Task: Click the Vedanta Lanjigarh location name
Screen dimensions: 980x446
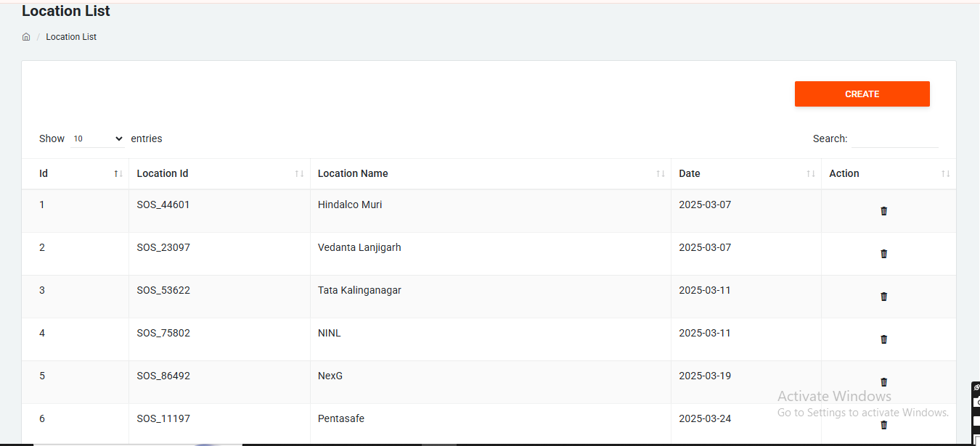Action: [359, 248]
